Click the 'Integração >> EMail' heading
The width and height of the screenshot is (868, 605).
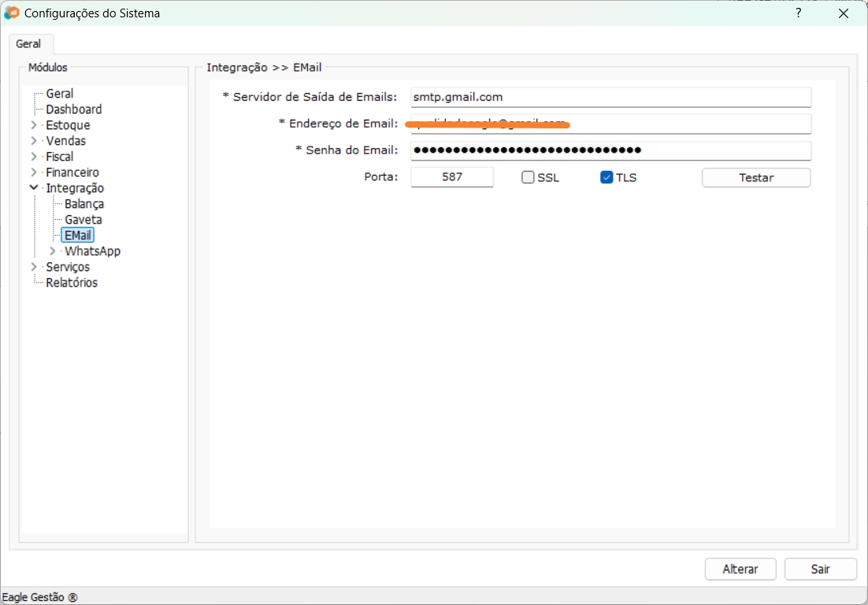point(264,68)
